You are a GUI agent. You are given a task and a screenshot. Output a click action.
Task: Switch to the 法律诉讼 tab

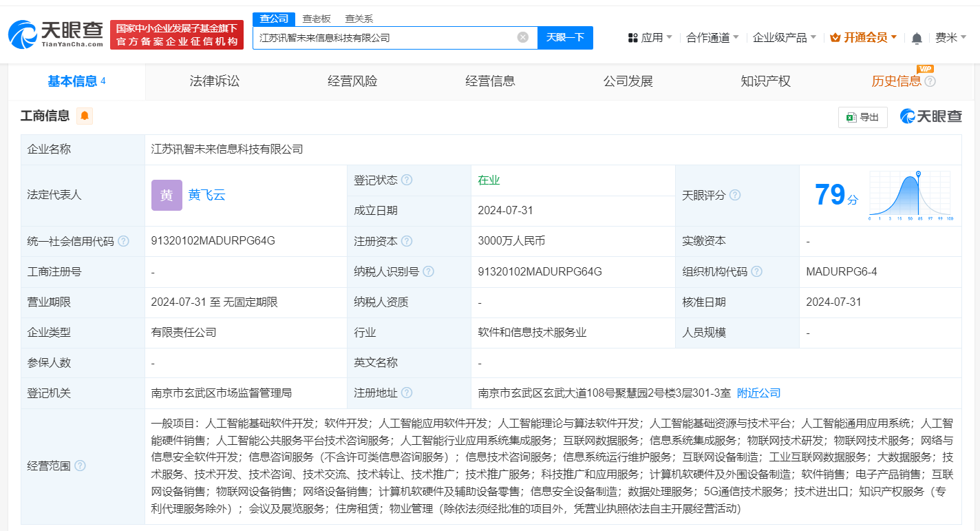pos(214,81)
